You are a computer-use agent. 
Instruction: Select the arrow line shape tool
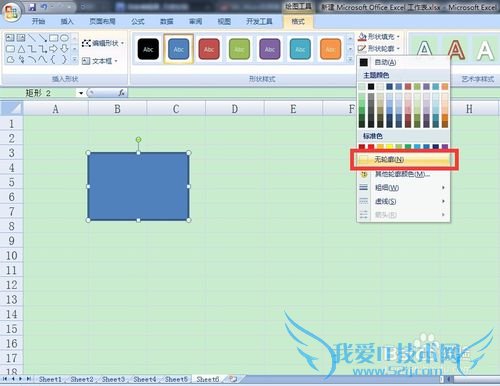[x=43, y=38]
